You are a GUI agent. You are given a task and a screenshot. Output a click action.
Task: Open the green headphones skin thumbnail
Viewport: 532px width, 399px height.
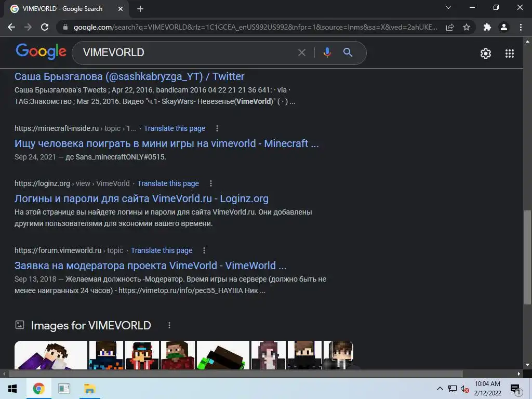[x=223, y=355]
